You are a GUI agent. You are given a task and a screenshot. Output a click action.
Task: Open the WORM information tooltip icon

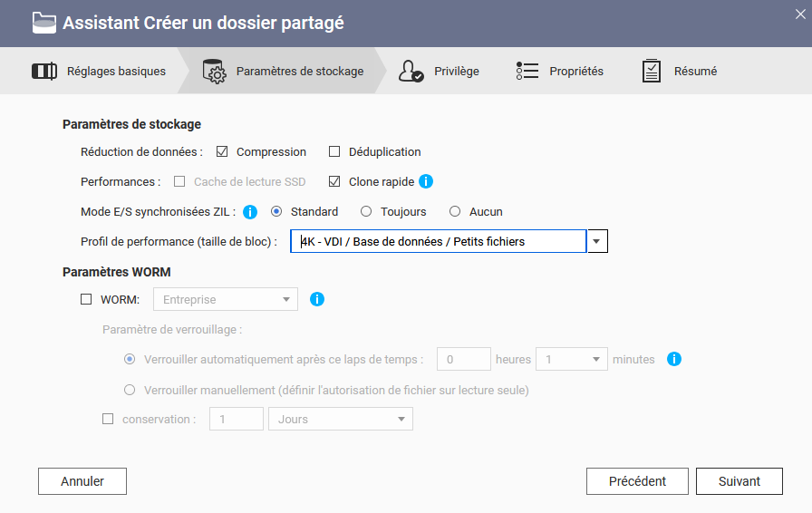(317, 299)
